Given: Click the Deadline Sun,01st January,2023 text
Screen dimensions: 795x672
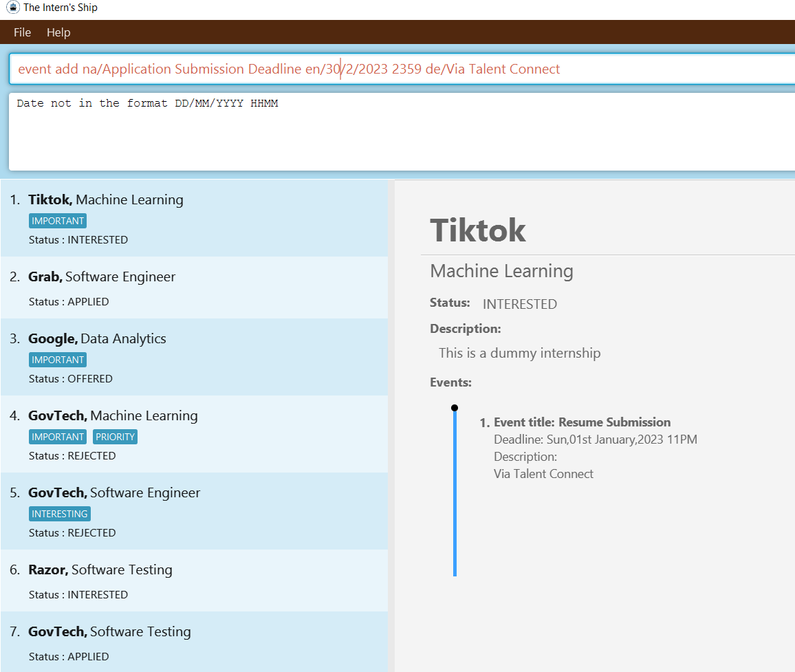Looking at the screenshot, I should [596, 440].
